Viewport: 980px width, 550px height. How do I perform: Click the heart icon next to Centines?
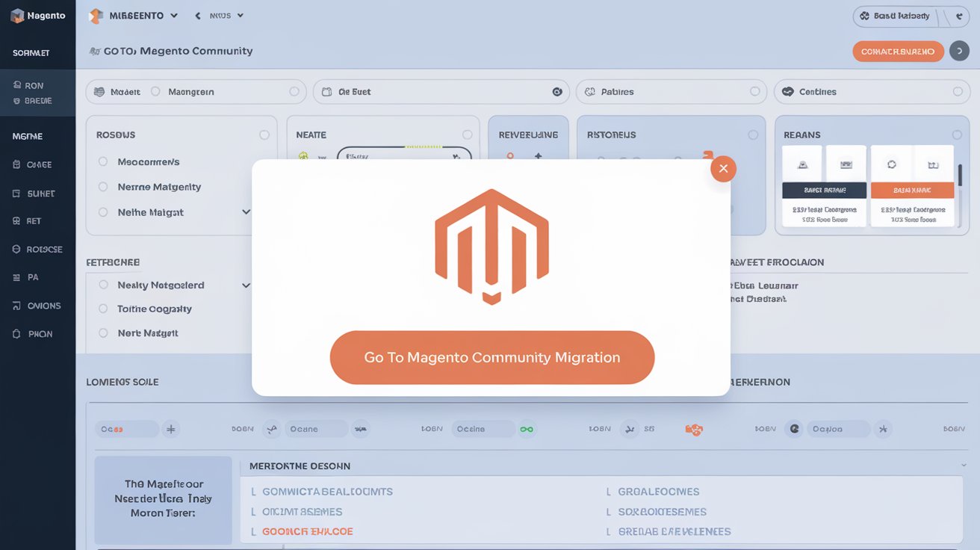coord(787,92)
